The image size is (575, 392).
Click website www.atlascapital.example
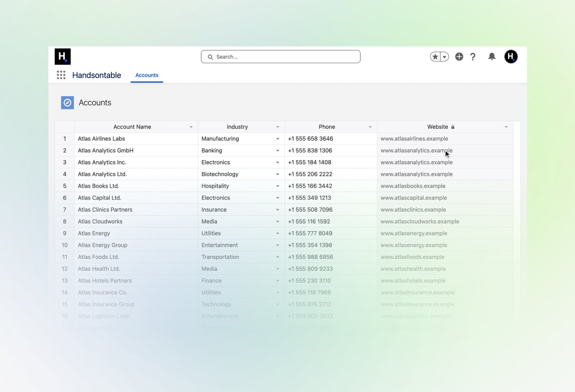pyautogui.click(x=445, y=198)
